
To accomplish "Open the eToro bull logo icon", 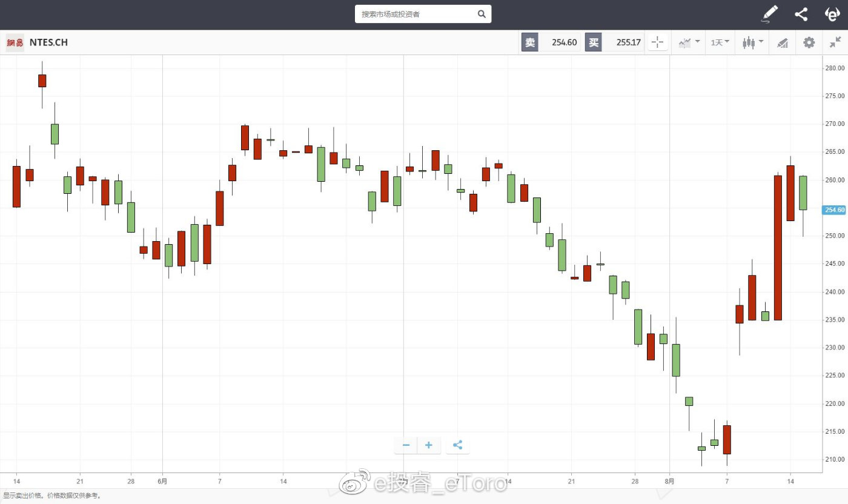I will tap(832, 14).
